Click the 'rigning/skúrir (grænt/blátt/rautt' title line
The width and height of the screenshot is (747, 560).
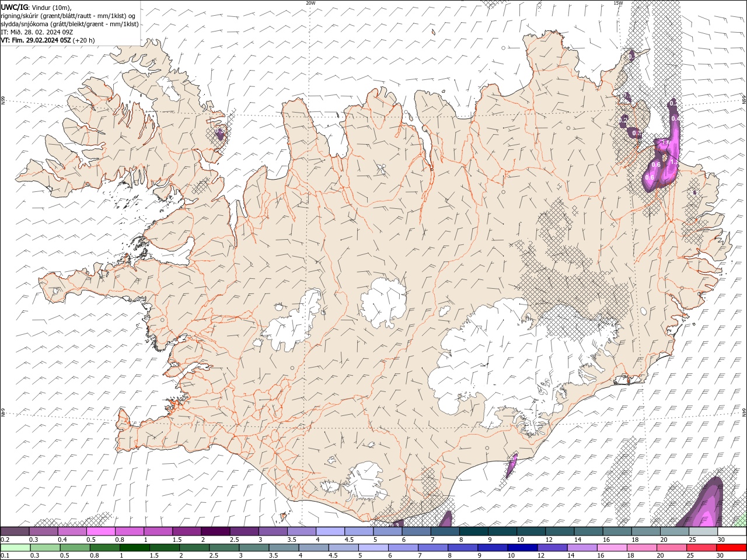[69, 16]
